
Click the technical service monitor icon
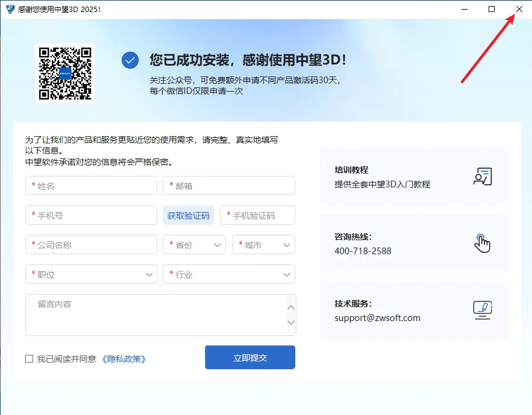pos(483,310)
